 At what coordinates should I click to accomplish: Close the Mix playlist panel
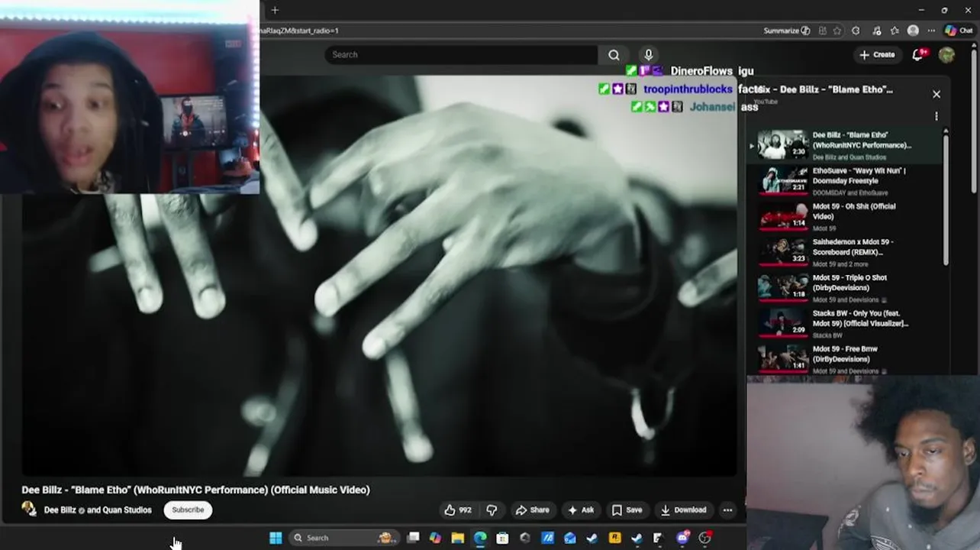[936, 95]
